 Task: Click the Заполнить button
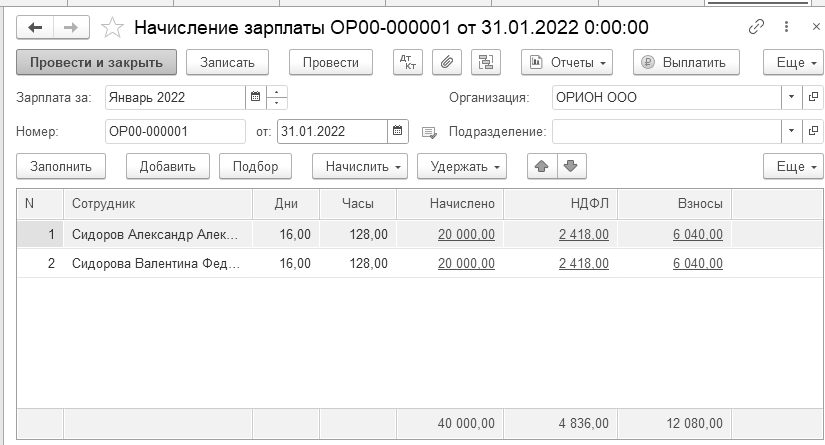click(x=62, y=166)
